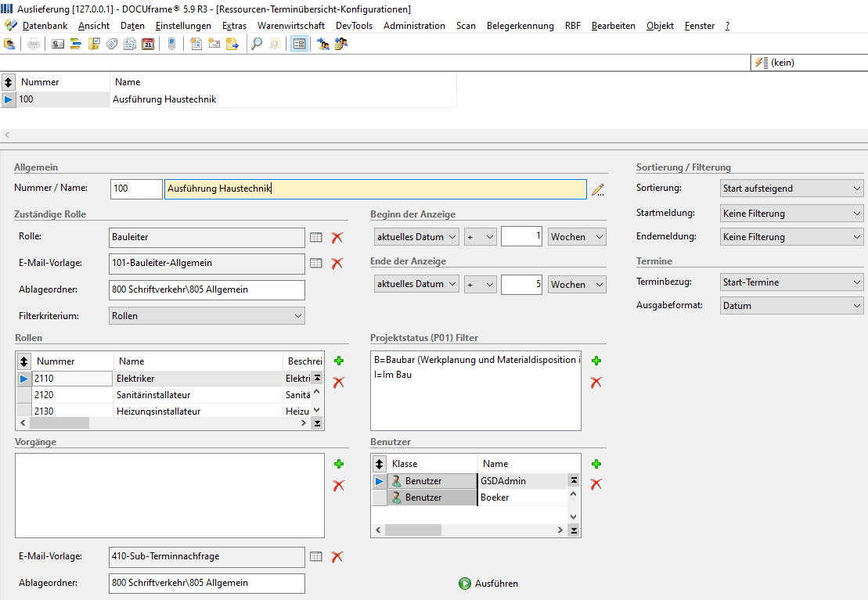This screenshot has height=600, width=868.
Task: Open the Fenster menu
Action: (x=700, y=26)
